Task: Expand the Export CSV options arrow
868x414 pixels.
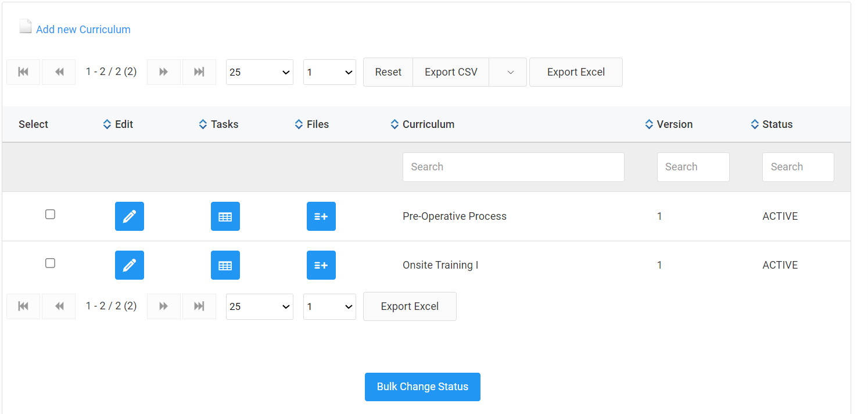Action: click(508, 72)
